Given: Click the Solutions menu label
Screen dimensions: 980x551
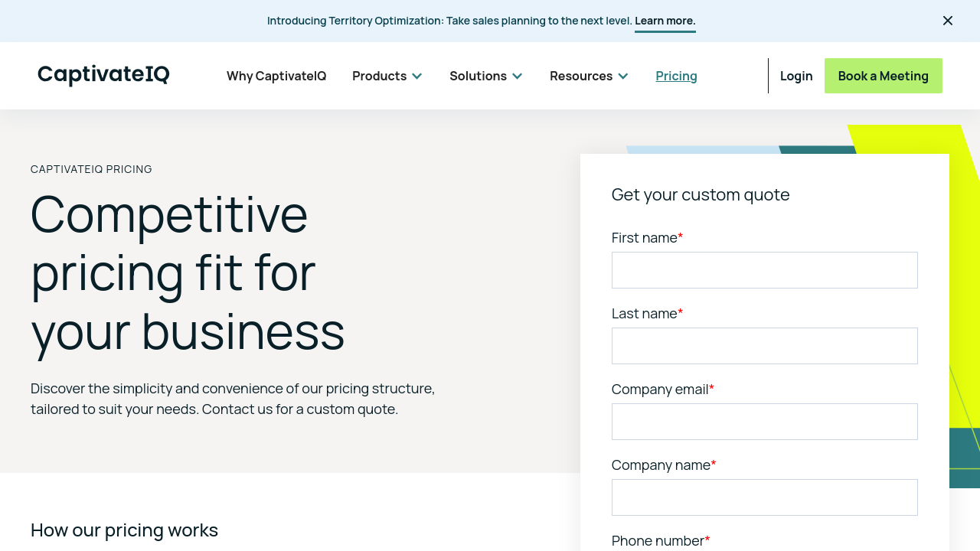Looking at the screenshot, I should 478,76.
